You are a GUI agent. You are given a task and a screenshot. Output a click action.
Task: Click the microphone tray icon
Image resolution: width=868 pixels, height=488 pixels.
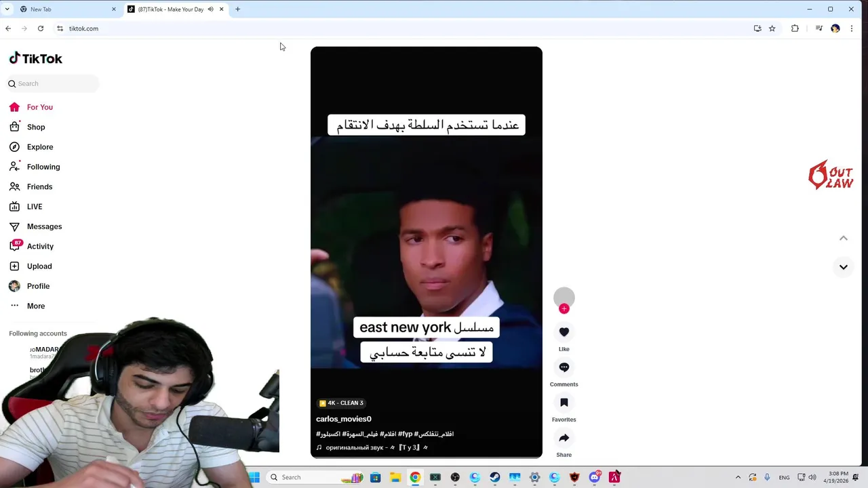(767, 477)
